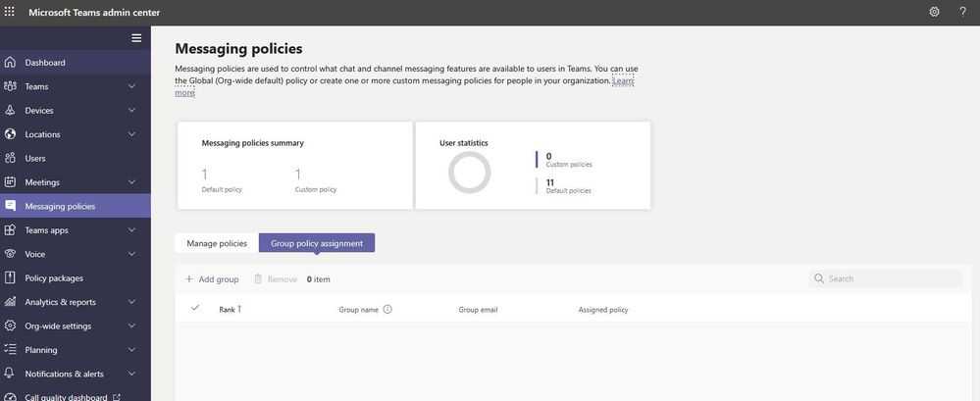The width and height of the screenshot is (980, 401).
Task: Expand the Meetings navigation section
Action: (x=131, y=182)
